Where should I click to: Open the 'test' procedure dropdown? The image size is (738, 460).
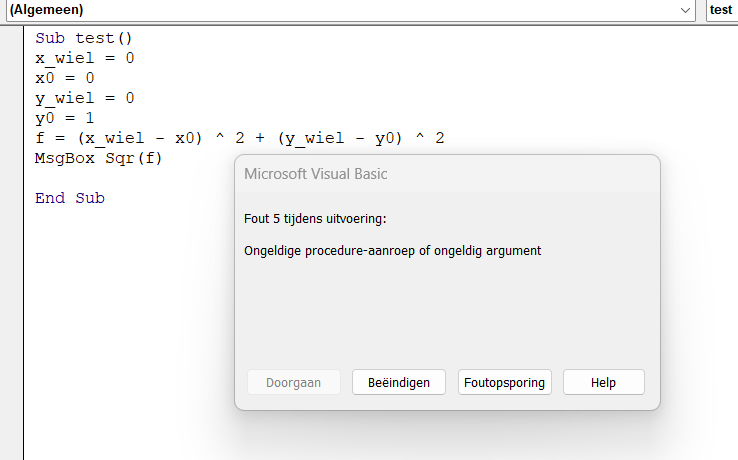(721, 10)
